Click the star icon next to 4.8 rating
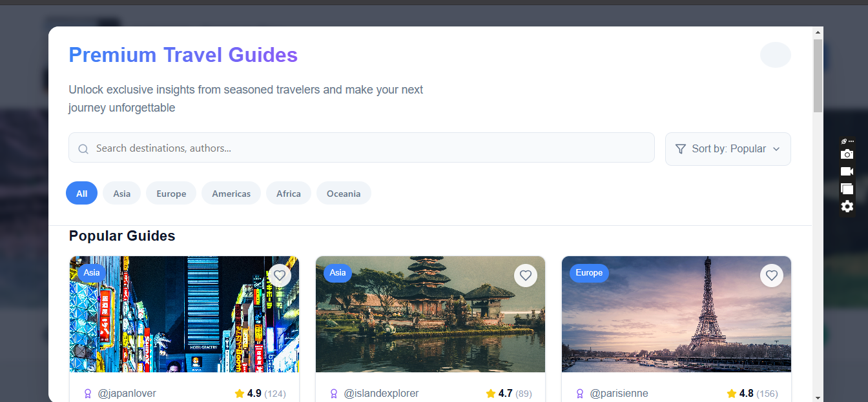The width and height of the screenshot is (868, 402). [732, 394]
